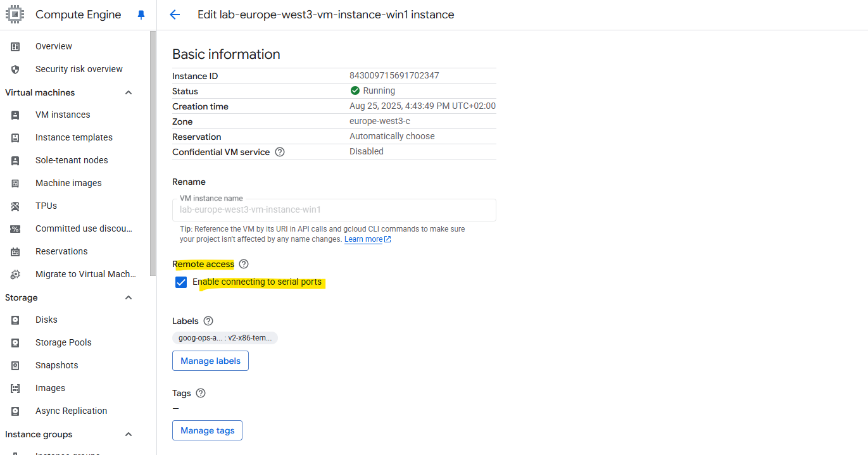Click the Migrate to Virtual Machines icon
The width and height of the screenshot is (868, 455).
pos(15,274)
